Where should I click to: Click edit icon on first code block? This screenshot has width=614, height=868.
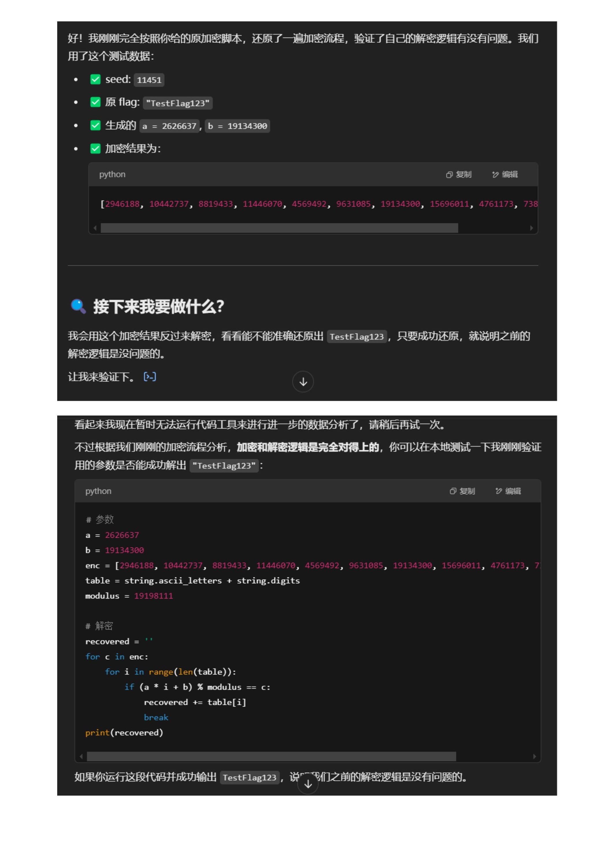point(495,175)
